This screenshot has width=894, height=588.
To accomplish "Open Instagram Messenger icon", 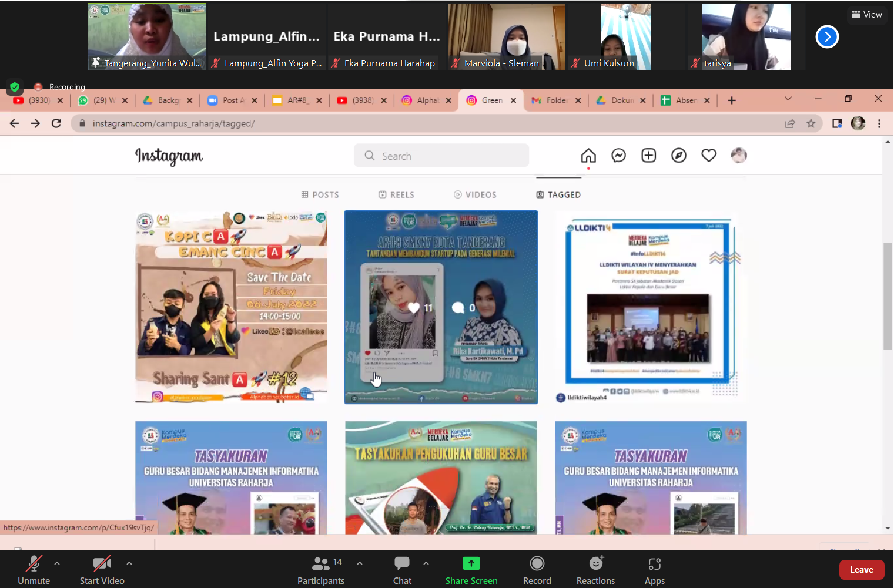I will coord(618,156).
